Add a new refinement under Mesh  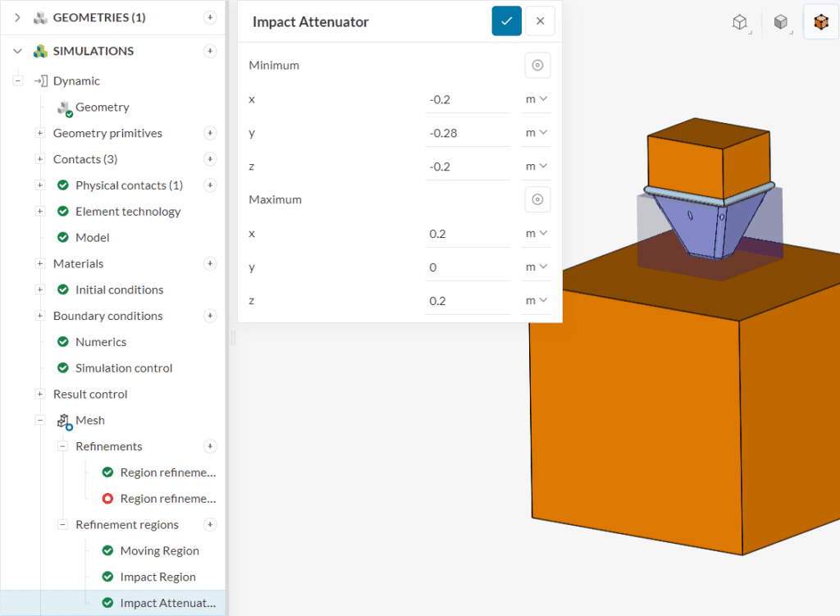210,446
